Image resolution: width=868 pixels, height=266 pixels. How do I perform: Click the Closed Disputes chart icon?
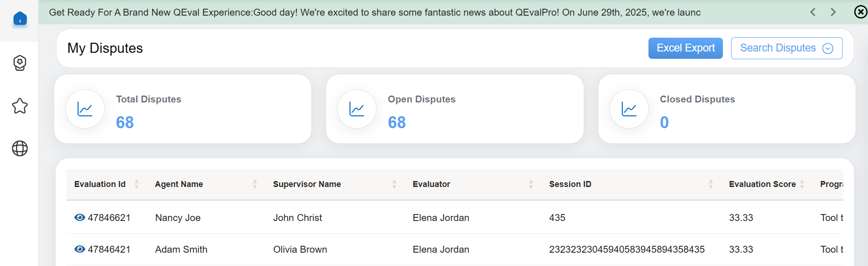pos(629,109)
